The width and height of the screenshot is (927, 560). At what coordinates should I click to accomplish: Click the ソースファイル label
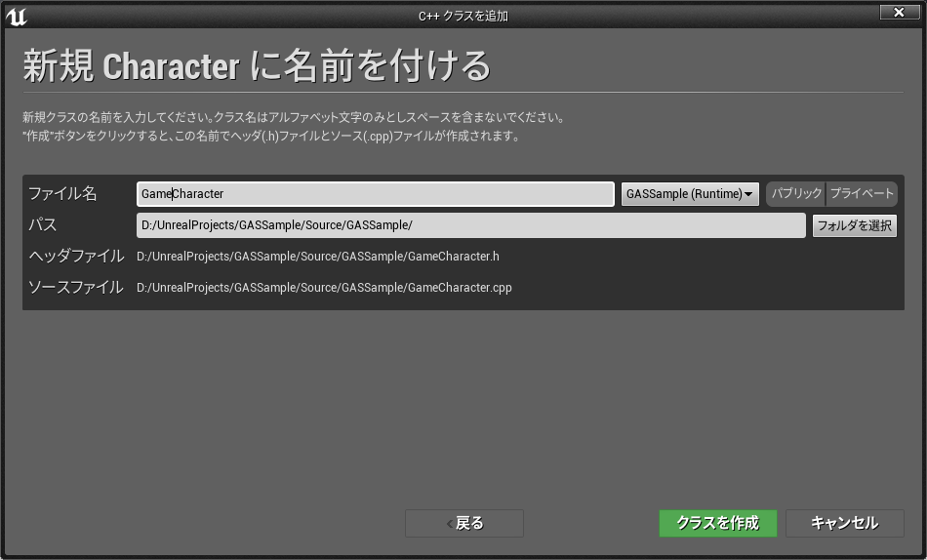coord(76,288)
